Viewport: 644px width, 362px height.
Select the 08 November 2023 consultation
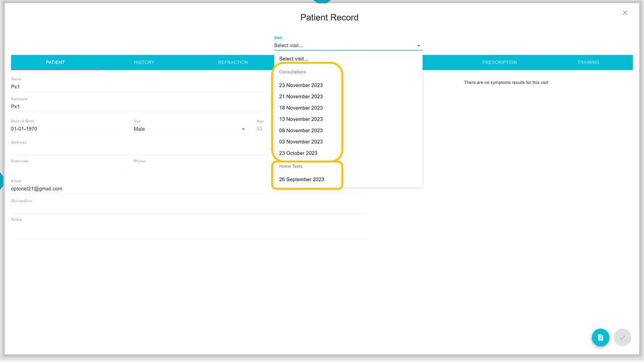pos(301,131)
